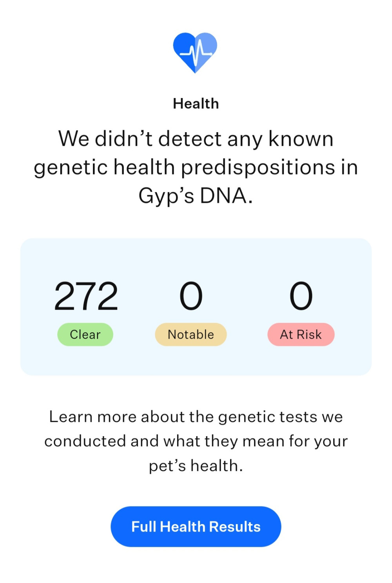Click 'conducted and what they mean' line
392x583 pixels.
[x=196, y=441]
